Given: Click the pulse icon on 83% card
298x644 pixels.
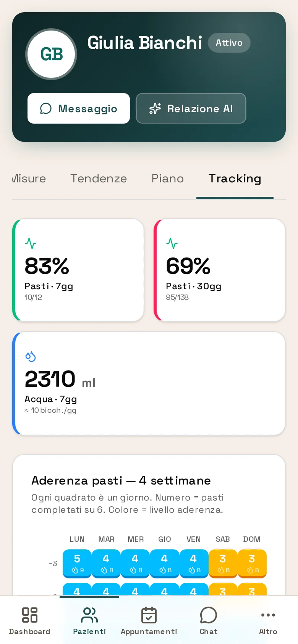Looking at the screenshot, I should point(31,243).
